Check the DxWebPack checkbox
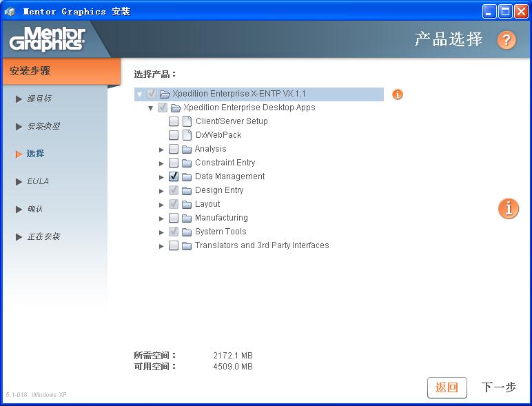The height and width of the screenshot is (406, 532). tap(174, 135)
